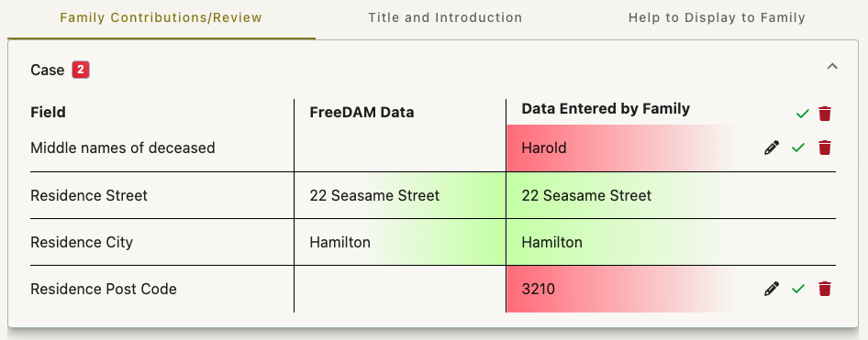868x340 pixels.
Task: Select the 3210 red-highlighted cell
Action: [620, 290]
